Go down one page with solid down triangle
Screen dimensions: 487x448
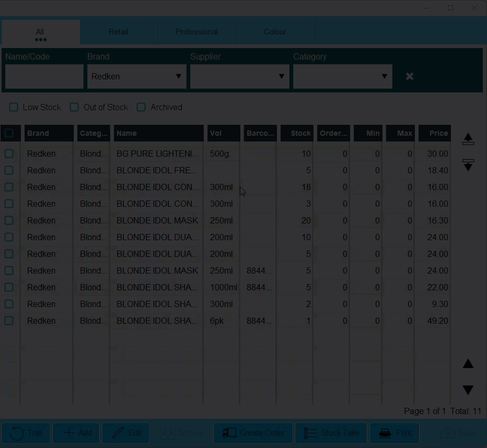click(x=468, y=390)
